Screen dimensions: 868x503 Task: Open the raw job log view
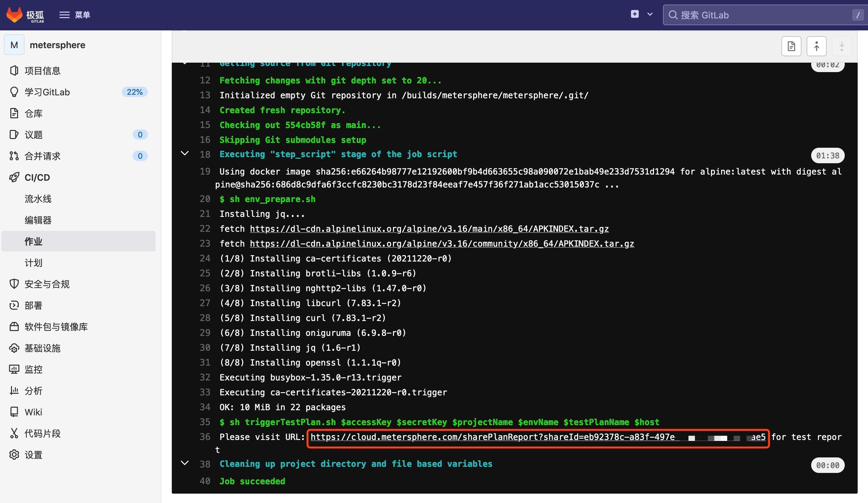pos(791,46)
